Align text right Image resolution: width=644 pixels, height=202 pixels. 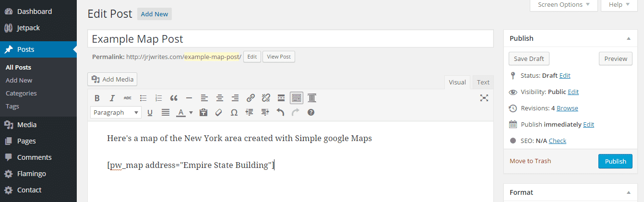coord(235,98)
